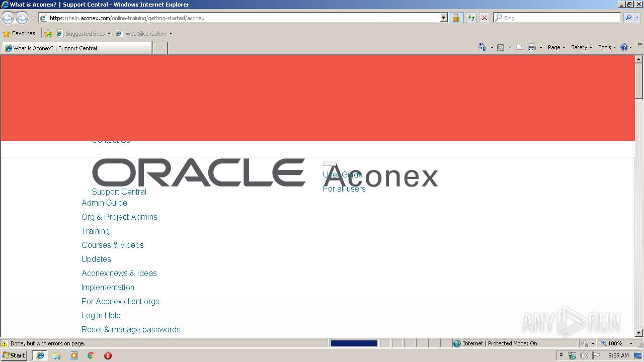Expand the Home button dropdown arrow
The image size is (644, 362).
492,47
